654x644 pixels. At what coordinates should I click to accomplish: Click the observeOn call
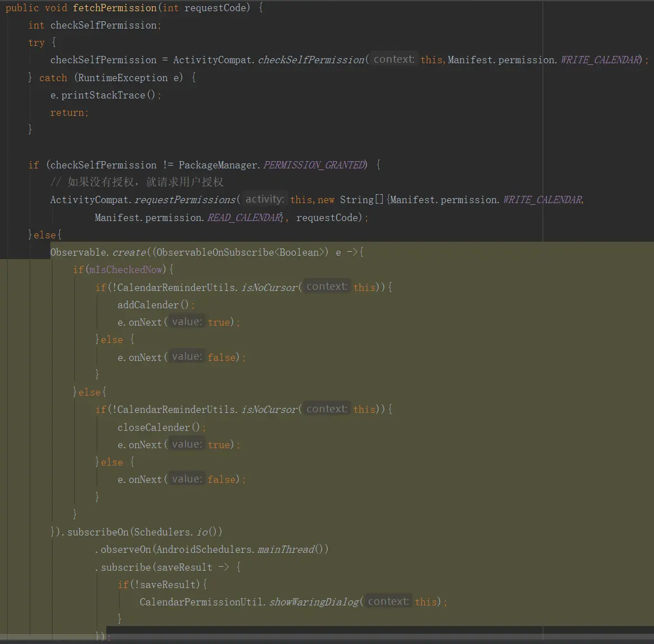tap(126, 550)
